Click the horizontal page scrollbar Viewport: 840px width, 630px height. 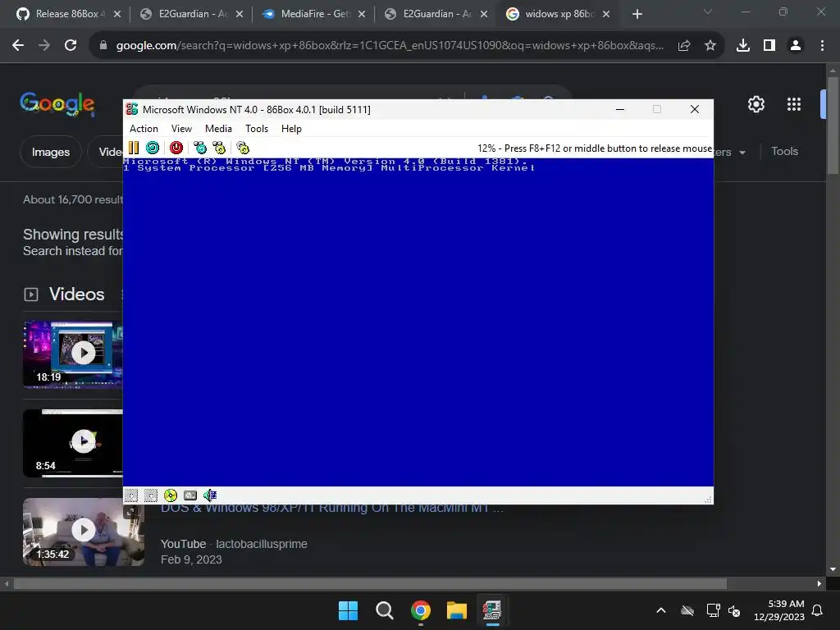click(x=370, y=583)
